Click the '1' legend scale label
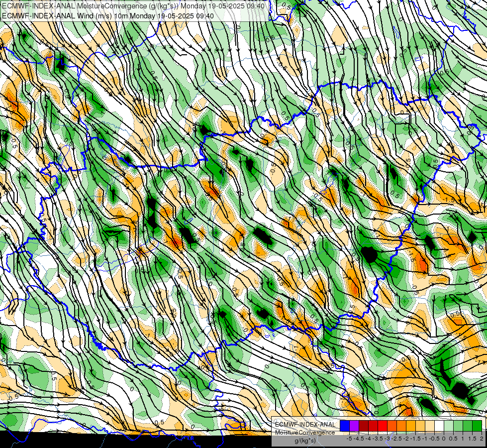 point(463,439)
